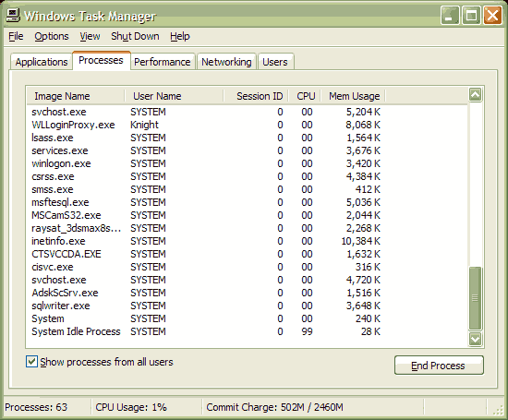Sort processes by Mem Usage column

[x=354, y=96]
